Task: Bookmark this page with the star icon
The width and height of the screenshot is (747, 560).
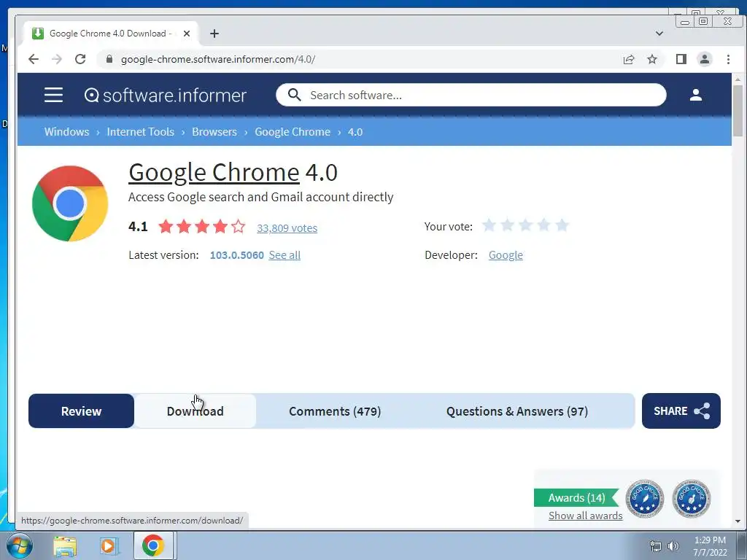Action: [x=652, y=59]
